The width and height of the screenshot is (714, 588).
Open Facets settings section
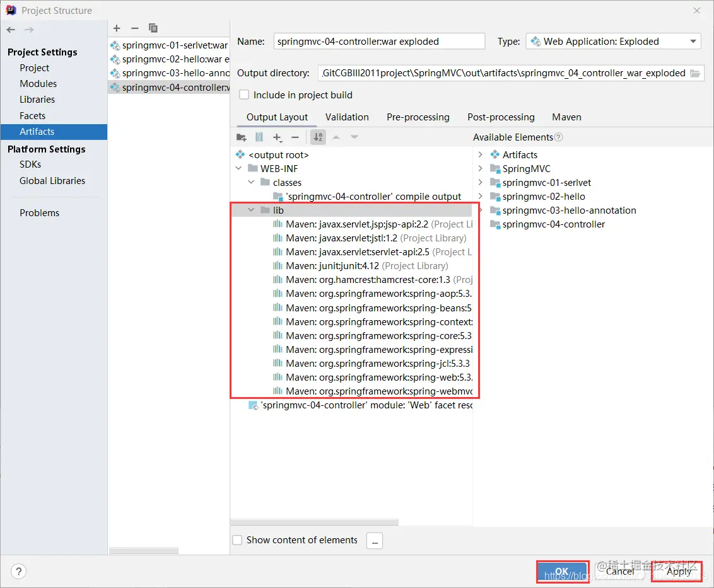[33, 115]
